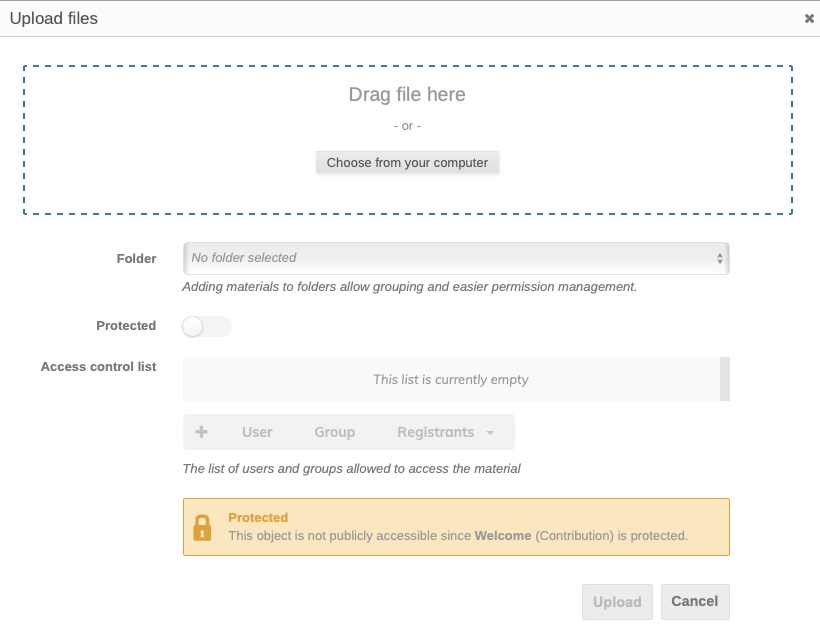Add a User to the access list

pos(257,432)
